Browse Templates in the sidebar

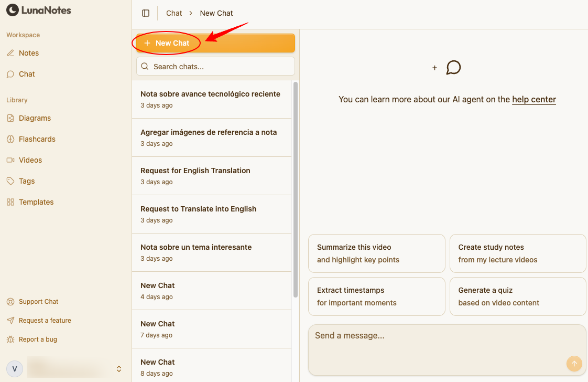pos(36,202)
